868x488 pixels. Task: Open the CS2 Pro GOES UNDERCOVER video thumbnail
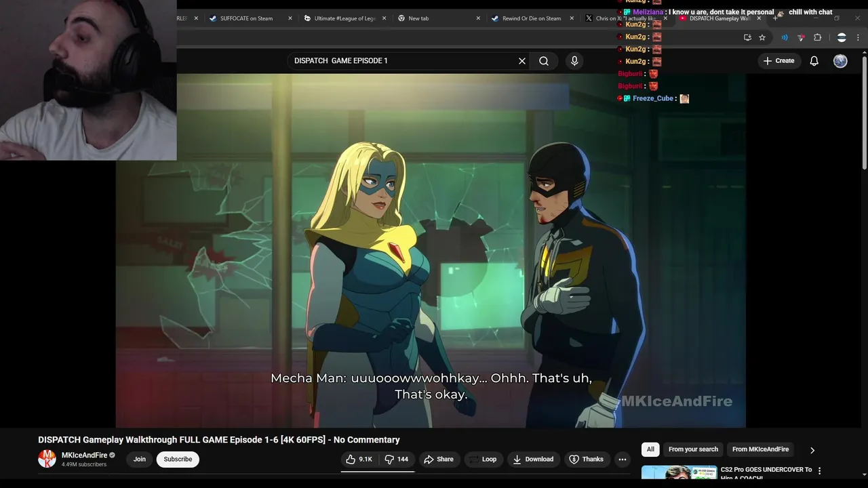tap(679, 473)
